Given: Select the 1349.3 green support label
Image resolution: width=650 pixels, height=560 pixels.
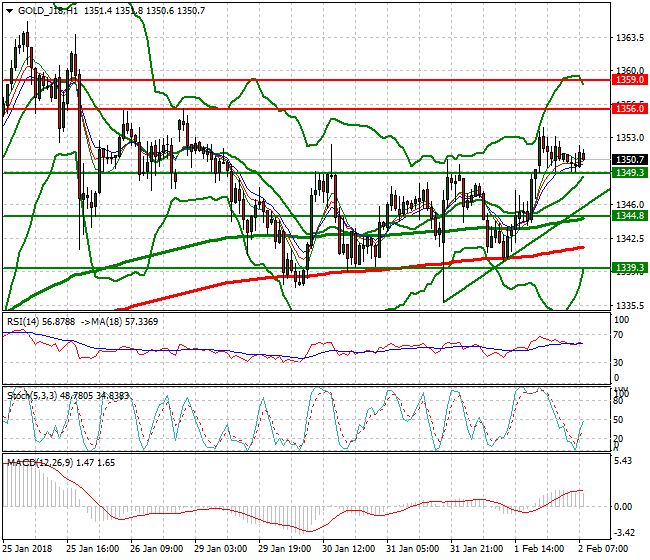Looking at the screenshot, I should point(630,172).
